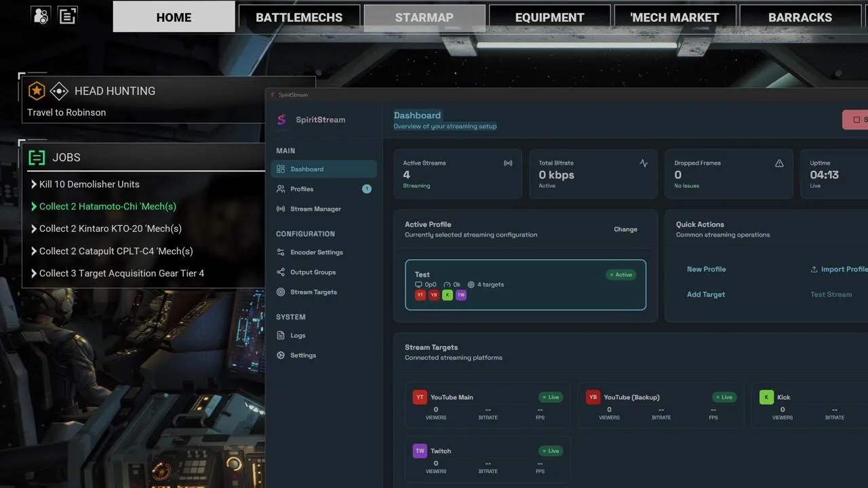Click the Dashboard grid icon in the sidebar

tap(281, 169)
